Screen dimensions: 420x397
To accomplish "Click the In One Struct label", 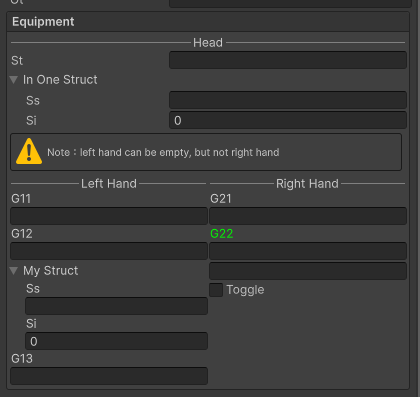I will (60, 80).
